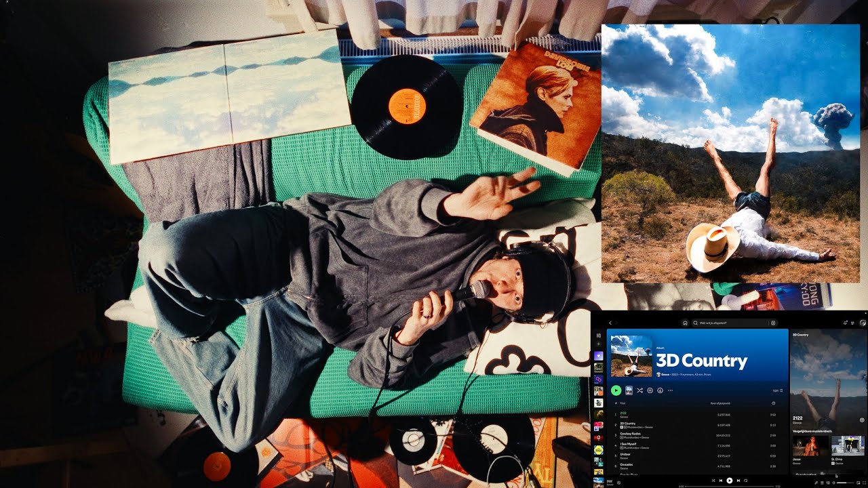Open Browse icon in Spotify search bar
The height and width of the screenshot is (488, 868).
(x=773, y=323)
